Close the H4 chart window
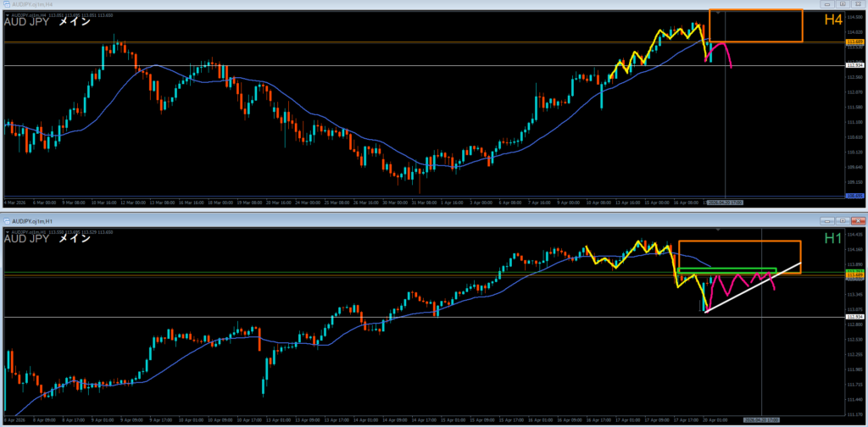The image size is (868, 427). 859,5
